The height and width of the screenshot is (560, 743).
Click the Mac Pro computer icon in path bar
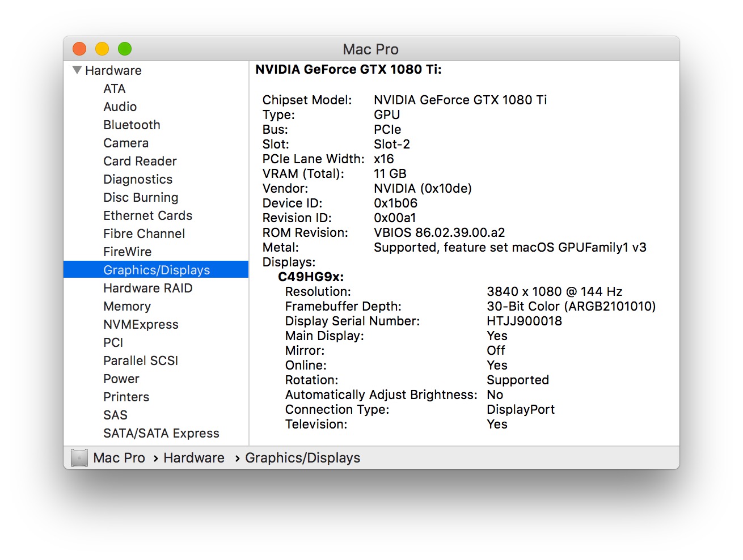[79, 457]
